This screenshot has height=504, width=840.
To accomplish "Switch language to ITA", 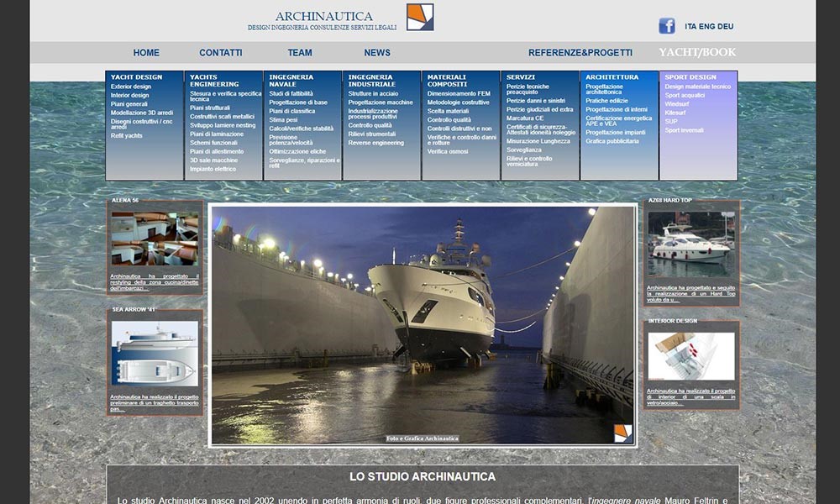I will [690, 26].
